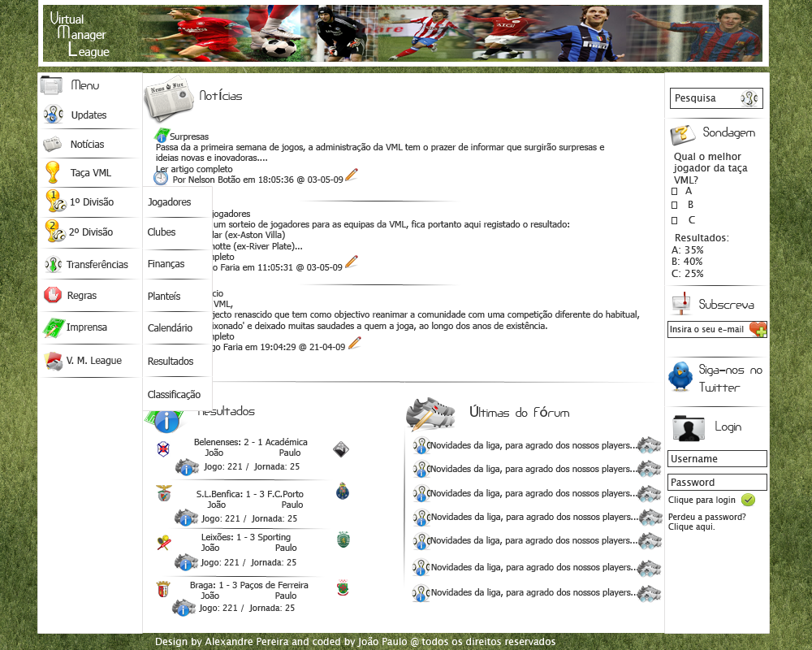Click the Académica club crest
This screenshot has height=650, width=812.
[341, 448]
